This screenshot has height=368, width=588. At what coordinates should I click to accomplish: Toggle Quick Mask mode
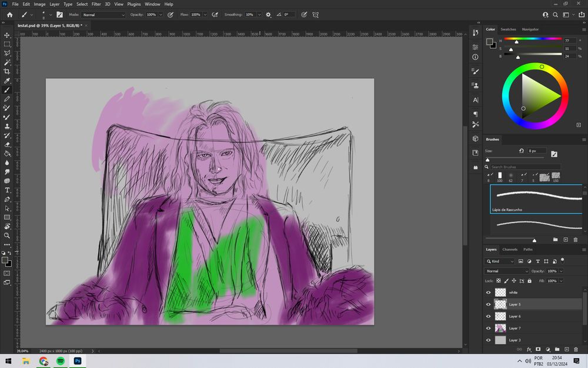[6, 273]
